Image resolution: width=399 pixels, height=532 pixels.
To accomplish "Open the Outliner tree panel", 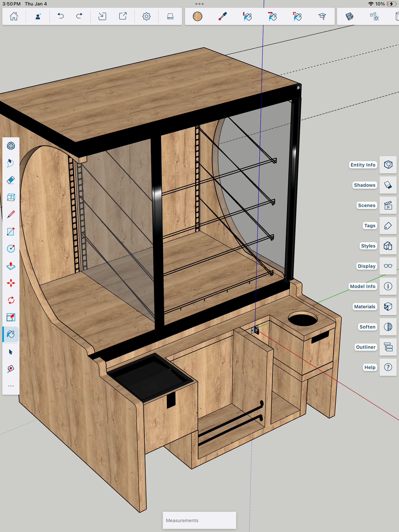I will 388,347.
